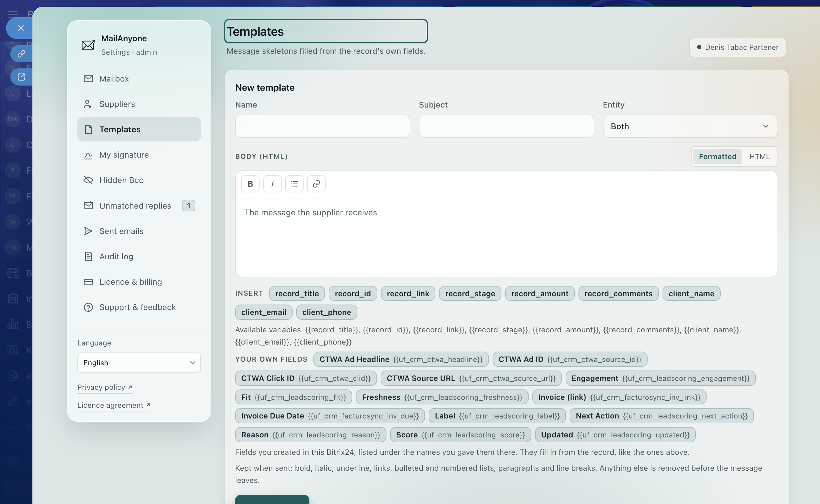
Task: Switch body editor to Formatted mode
Action: [717, 157]
